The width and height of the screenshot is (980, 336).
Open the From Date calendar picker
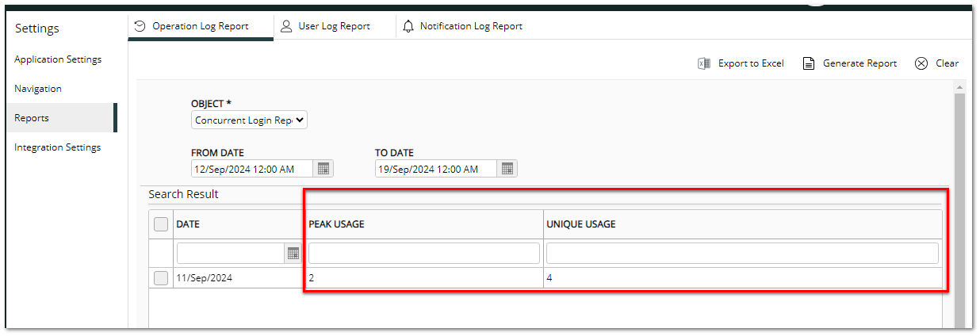[x=323, y=169]
